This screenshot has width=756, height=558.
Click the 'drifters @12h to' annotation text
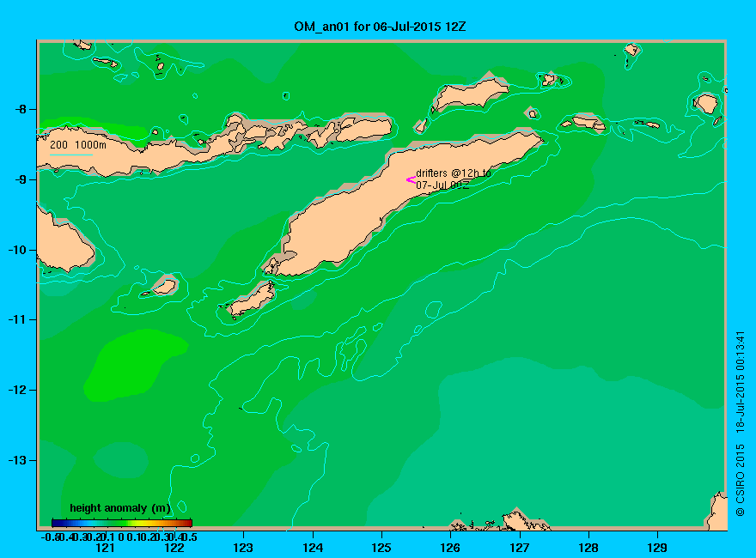pos(454,173)
